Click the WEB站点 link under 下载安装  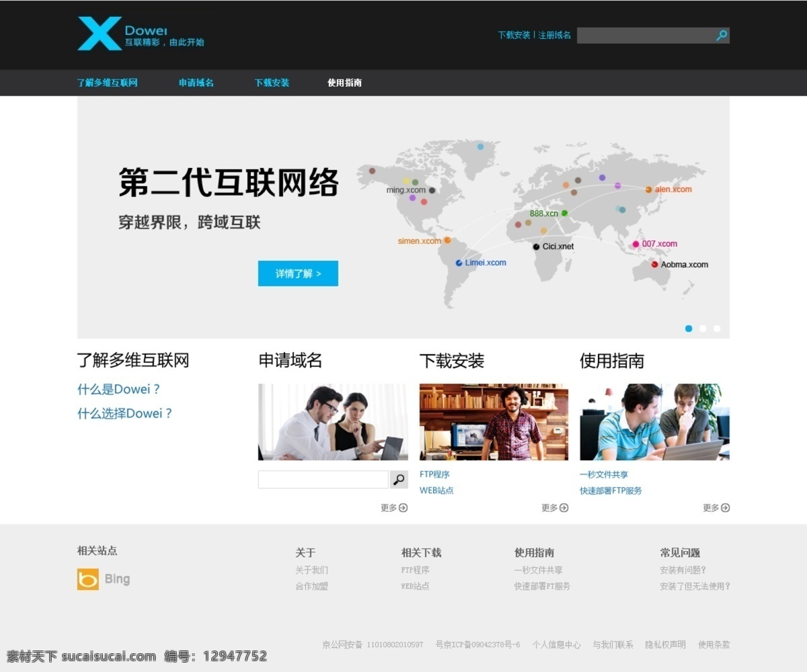[x=436, y=491]
